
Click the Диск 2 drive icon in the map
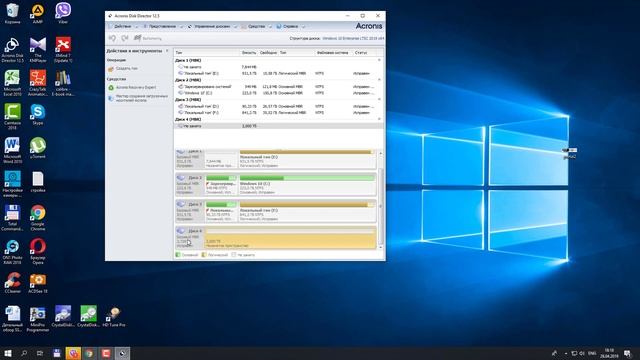(x=181, y=178)
